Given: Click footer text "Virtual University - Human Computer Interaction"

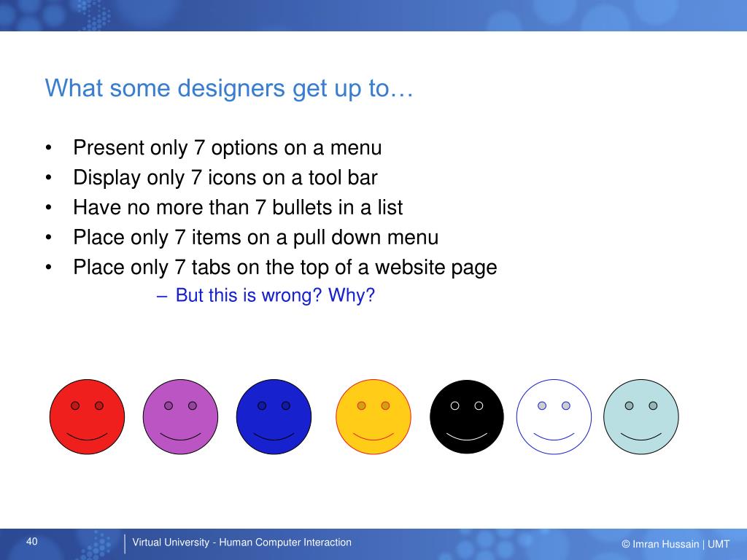Looking at the screenshot, I should tap(242, 542).
